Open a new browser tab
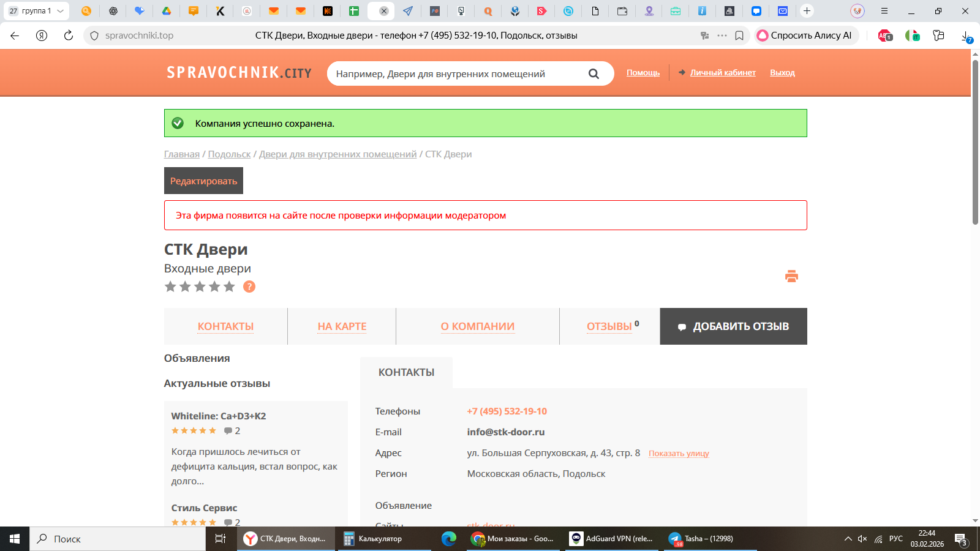980x551 pixels. click(807, 11)
